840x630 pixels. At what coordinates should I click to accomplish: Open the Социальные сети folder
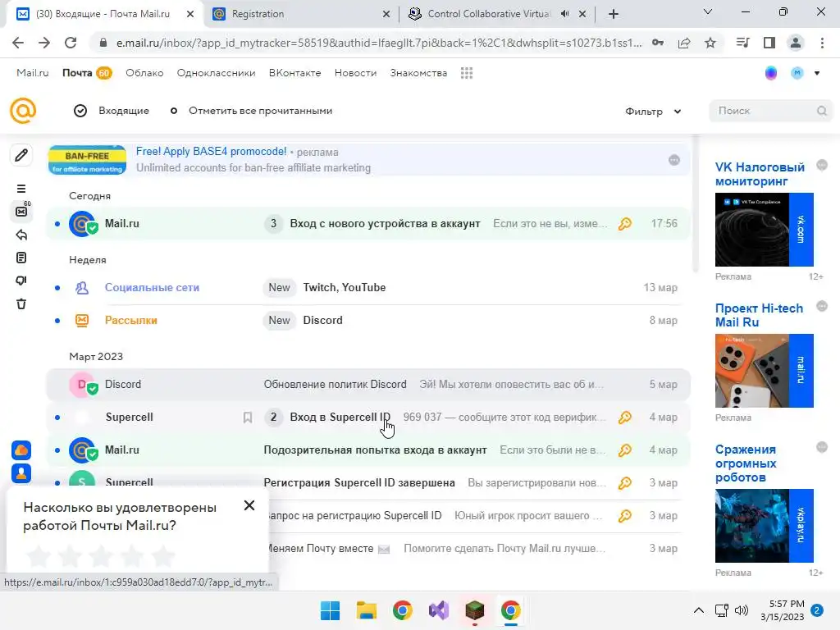click(x=152, y=288)
